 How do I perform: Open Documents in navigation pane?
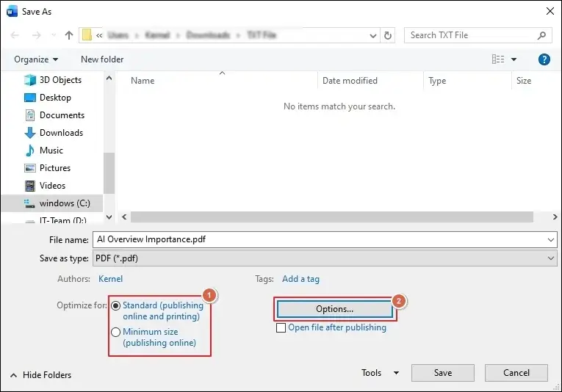point(54,115)
